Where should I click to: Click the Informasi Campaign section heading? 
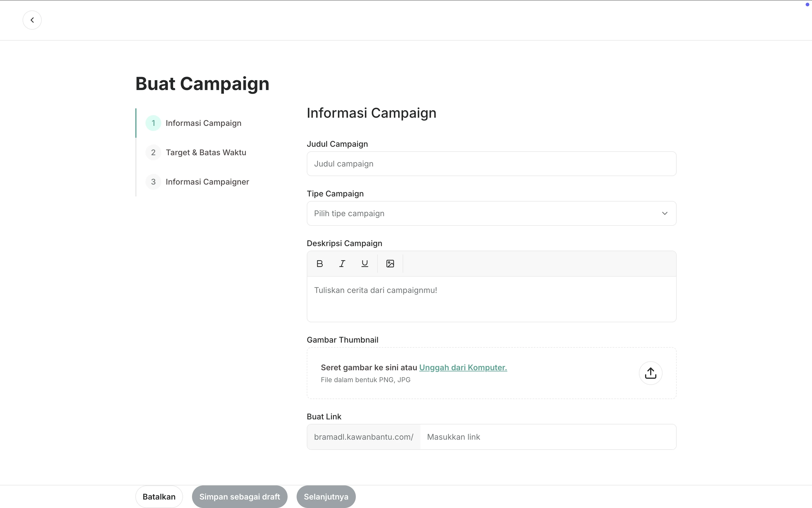click(x=371, y=113)
